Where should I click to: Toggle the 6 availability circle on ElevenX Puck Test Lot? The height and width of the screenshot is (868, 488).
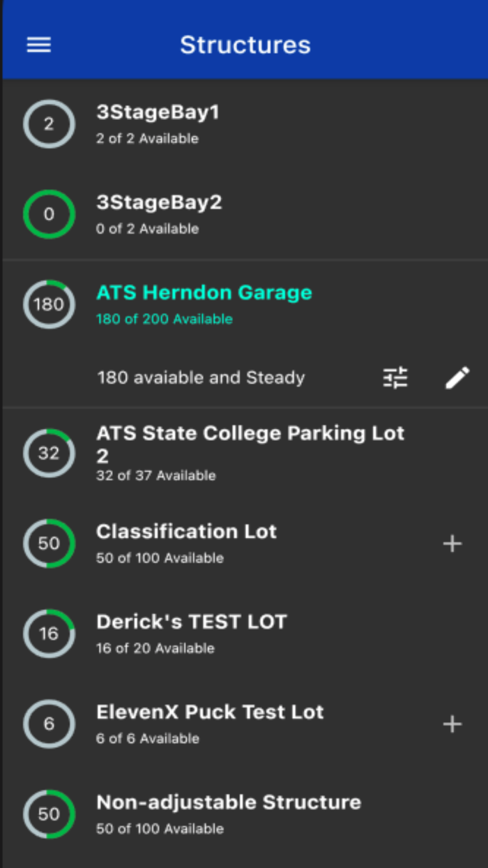pos(48,724)
